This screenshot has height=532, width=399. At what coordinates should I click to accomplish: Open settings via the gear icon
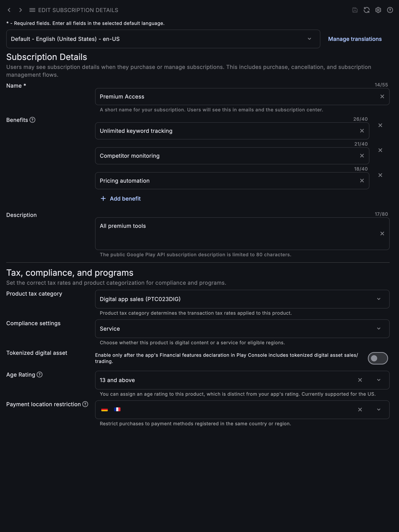pos(378,10)
